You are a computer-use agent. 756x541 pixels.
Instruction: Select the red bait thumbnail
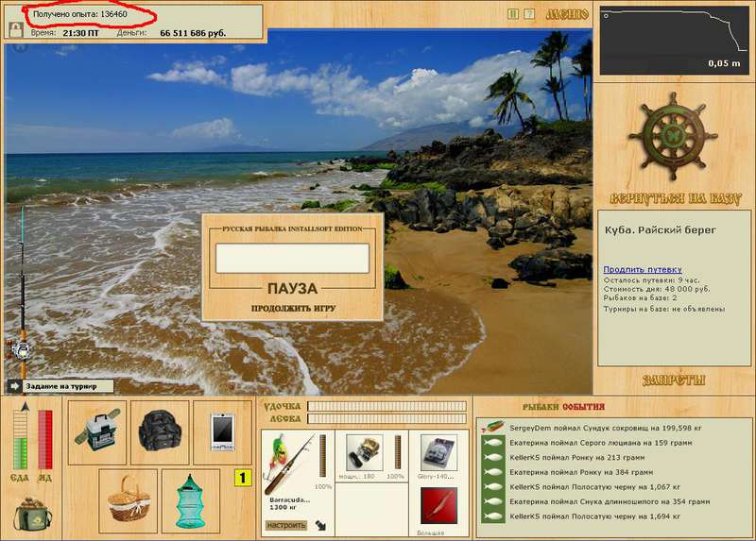tap(438, 506)
